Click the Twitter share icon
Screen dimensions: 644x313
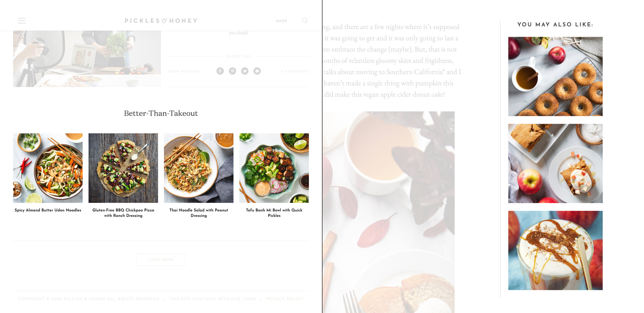click(x=245, y=71)
